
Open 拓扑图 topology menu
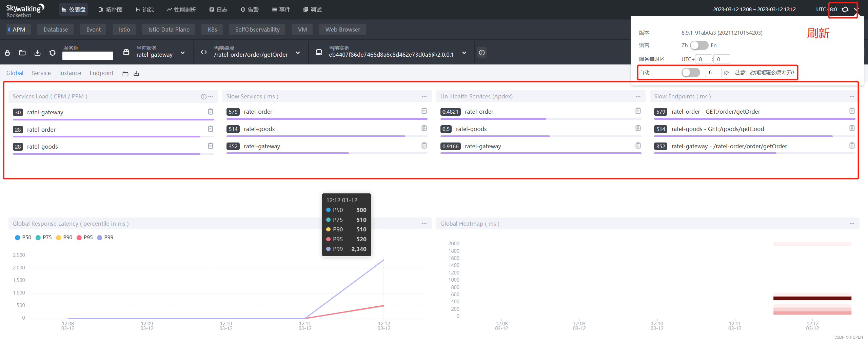pos(110,9)
